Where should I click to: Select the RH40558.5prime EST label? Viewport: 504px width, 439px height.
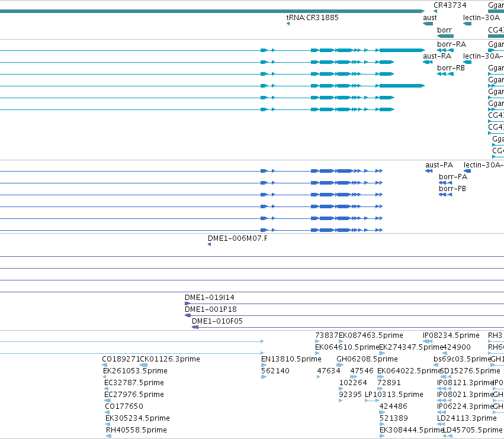click(136, 430)
